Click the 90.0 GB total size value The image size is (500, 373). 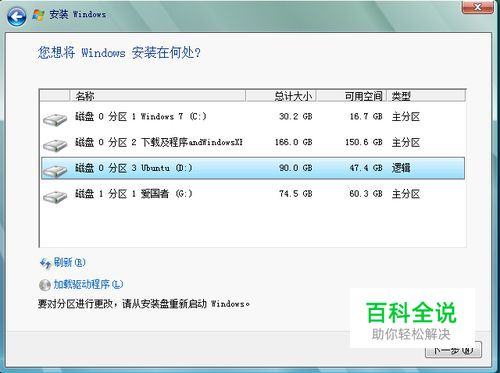tap(296, 168)
